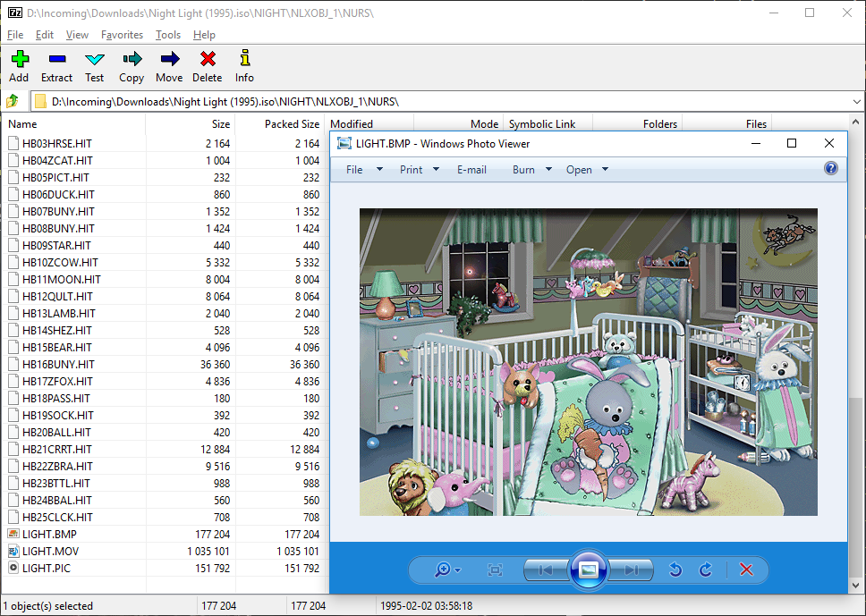
Task: Open the 7-Zip Help menu
Action: [204, 35]
